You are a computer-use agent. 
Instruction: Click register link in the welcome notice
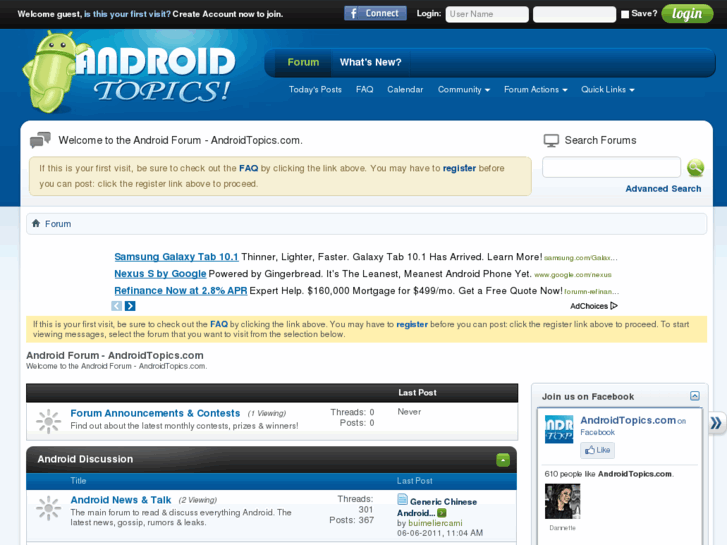click(459, 168)
